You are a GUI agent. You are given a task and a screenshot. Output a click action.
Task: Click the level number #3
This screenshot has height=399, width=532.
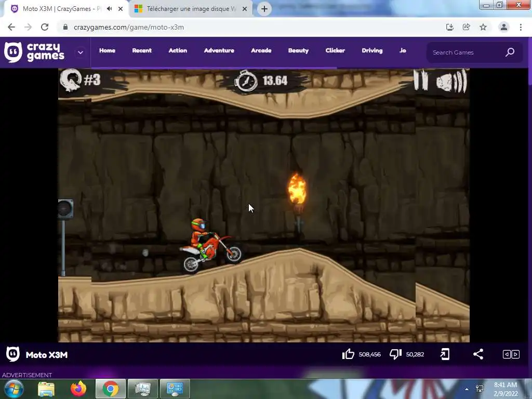(x=92, y=80)
